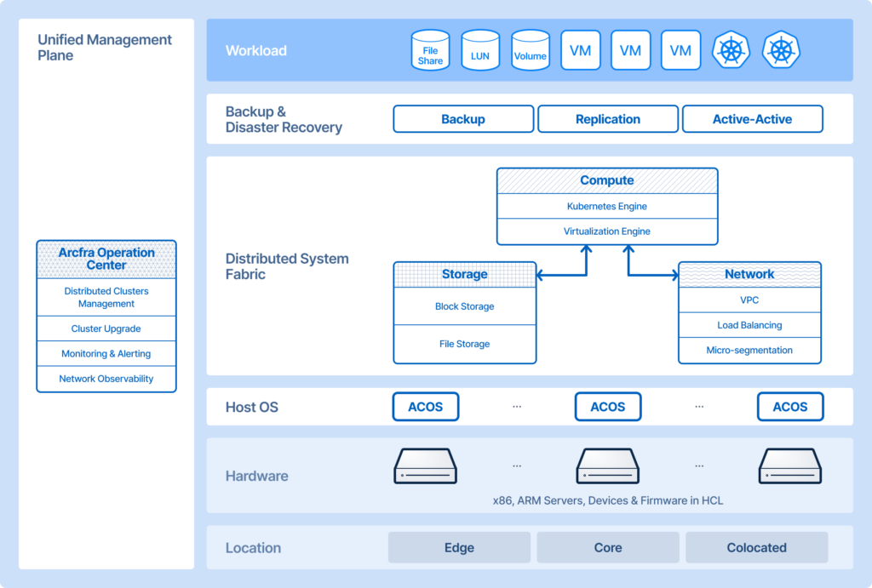Open Cluster Upgrade in Arcfra Operation Center
This screenshot has height=588, width=872.
106,328
